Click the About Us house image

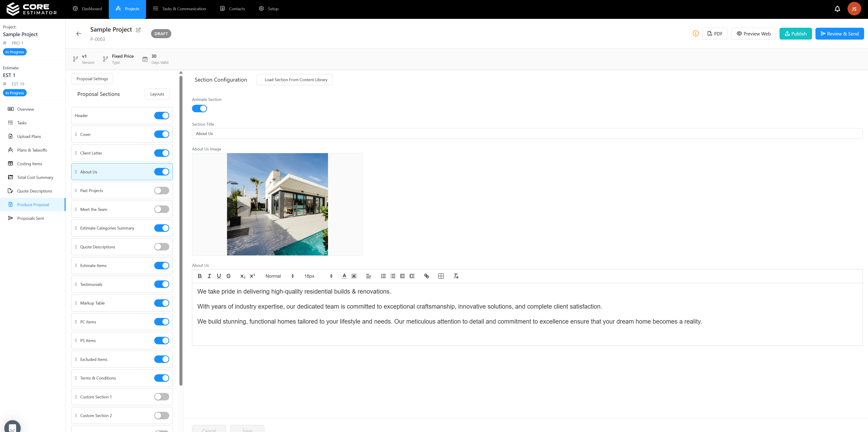[x=277, y=204]
